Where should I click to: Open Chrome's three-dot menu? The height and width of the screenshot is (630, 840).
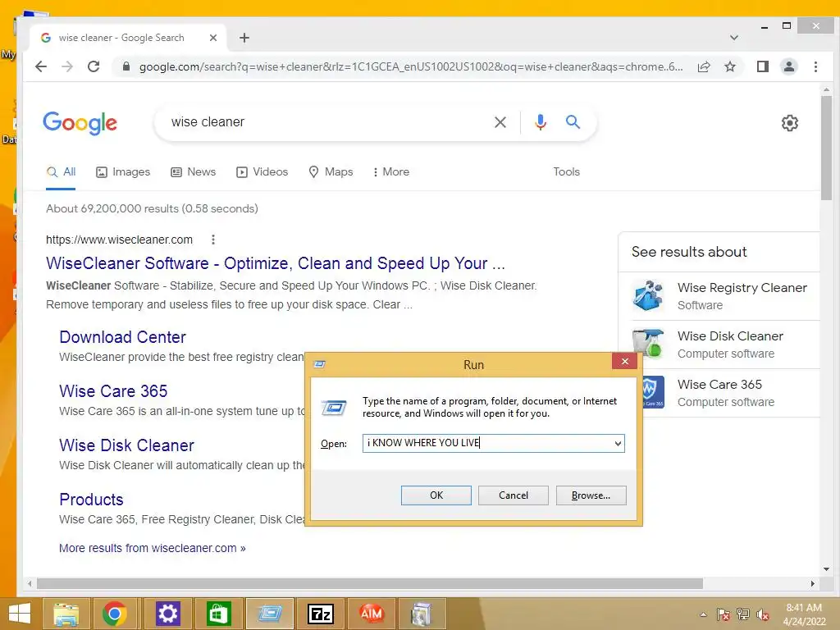pyautogui.click(x=815, y=66)
